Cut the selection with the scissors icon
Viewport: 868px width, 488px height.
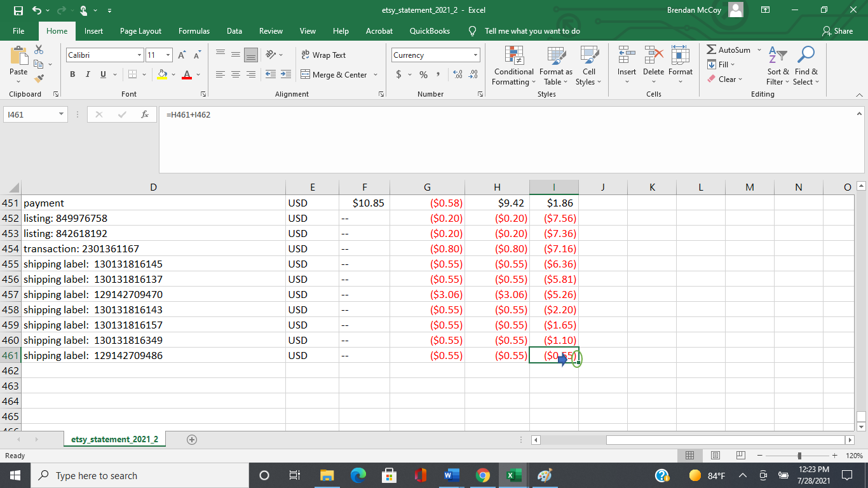(39, 50)
